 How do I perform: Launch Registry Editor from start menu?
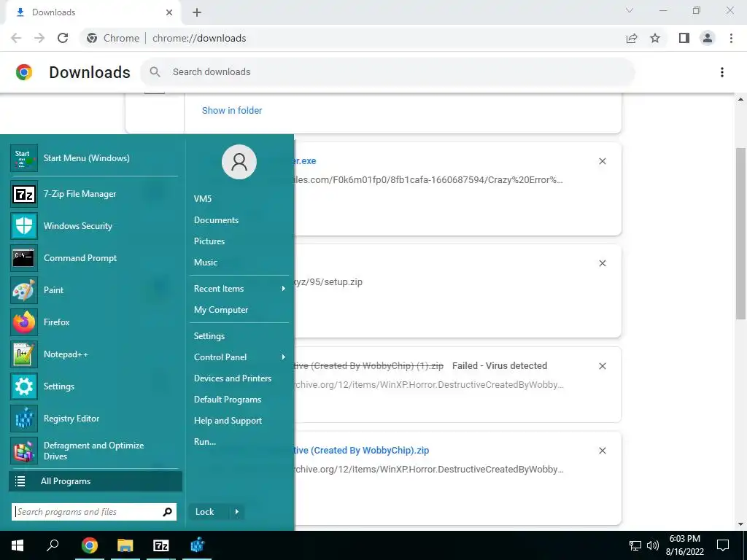(x=94, y=418)
